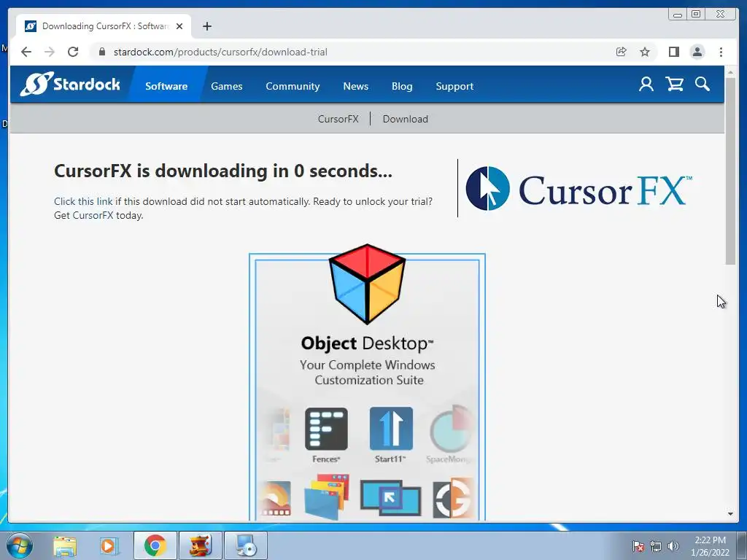
Task: Open the Download subnav link
Action: pos(406,119)
